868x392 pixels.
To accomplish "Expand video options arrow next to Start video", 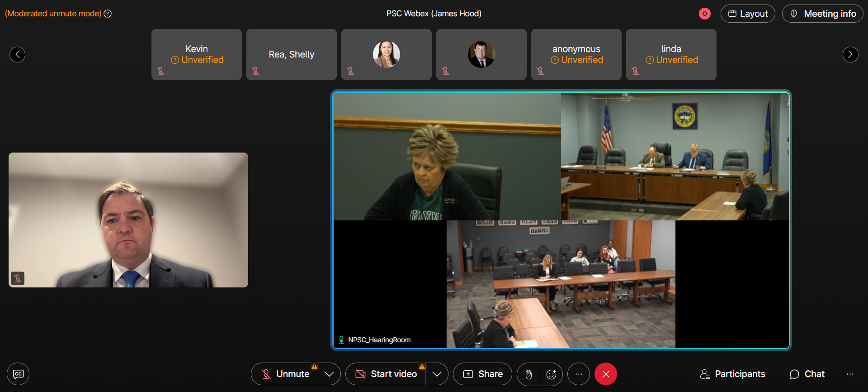I will [436, 374].
